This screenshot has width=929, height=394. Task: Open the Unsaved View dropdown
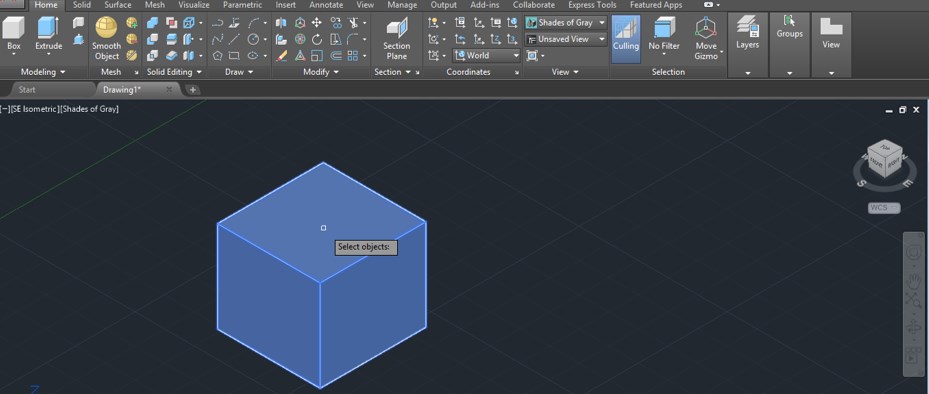pos(566,39)
